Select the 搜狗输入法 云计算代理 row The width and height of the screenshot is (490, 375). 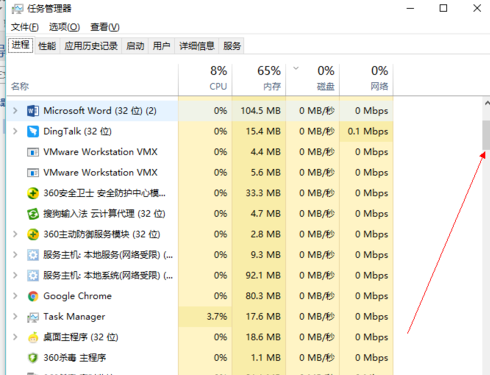[x=200, y=214]
